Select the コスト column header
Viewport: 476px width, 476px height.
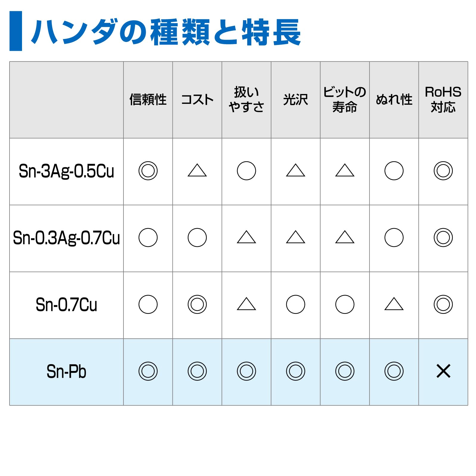coord(197,100)
